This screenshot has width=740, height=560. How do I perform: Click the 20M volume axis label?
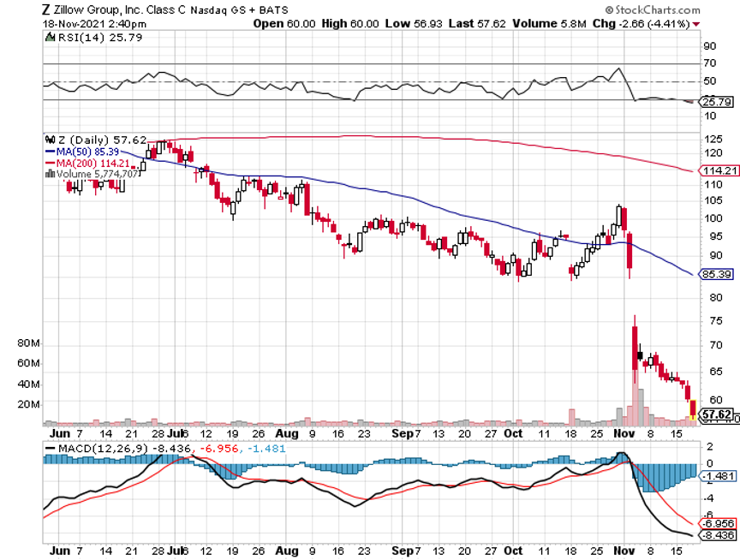click(29, 404)
